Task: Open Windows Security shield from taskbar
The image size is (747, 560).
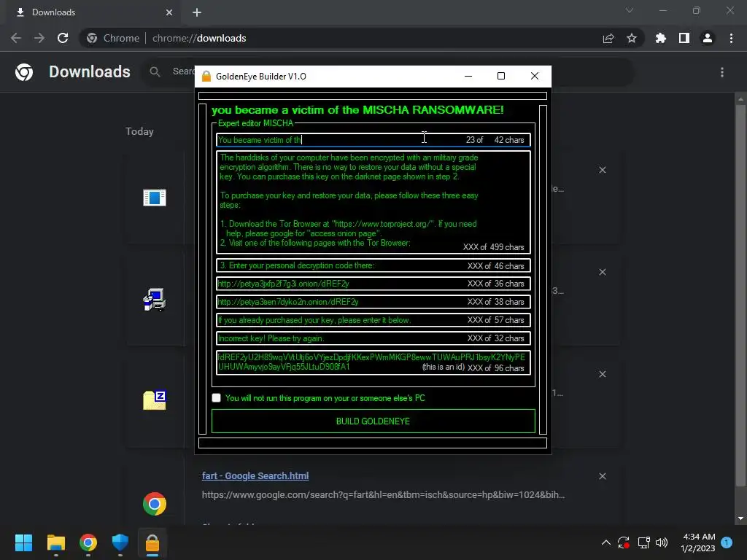Action: 120,542
